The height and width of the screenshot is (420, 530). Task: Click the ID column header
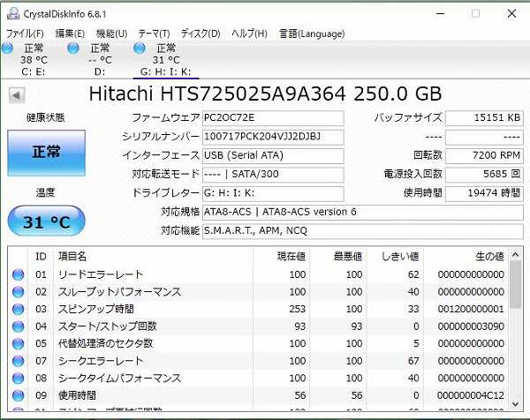tap(41, 257)
